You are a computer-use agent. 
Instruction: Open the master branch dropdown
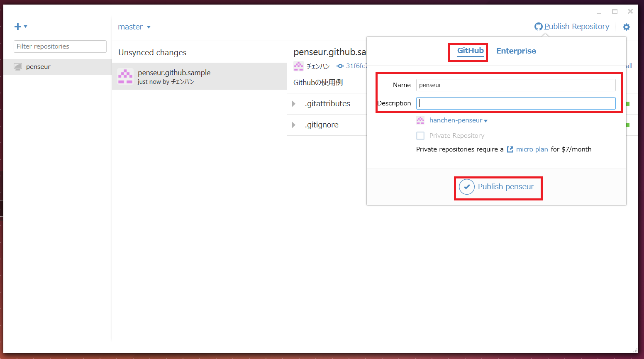(134, 27)
